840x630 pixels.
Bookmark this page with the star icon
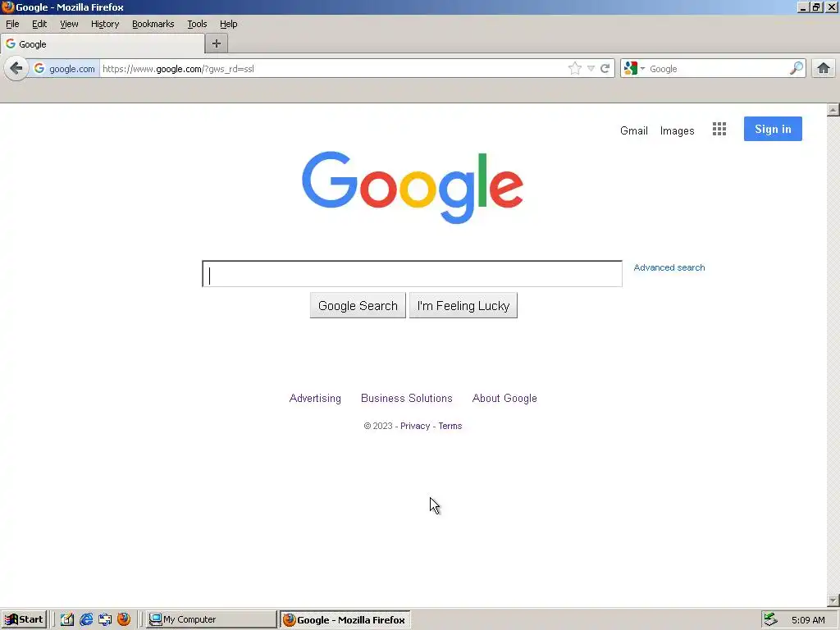[575, 69]
